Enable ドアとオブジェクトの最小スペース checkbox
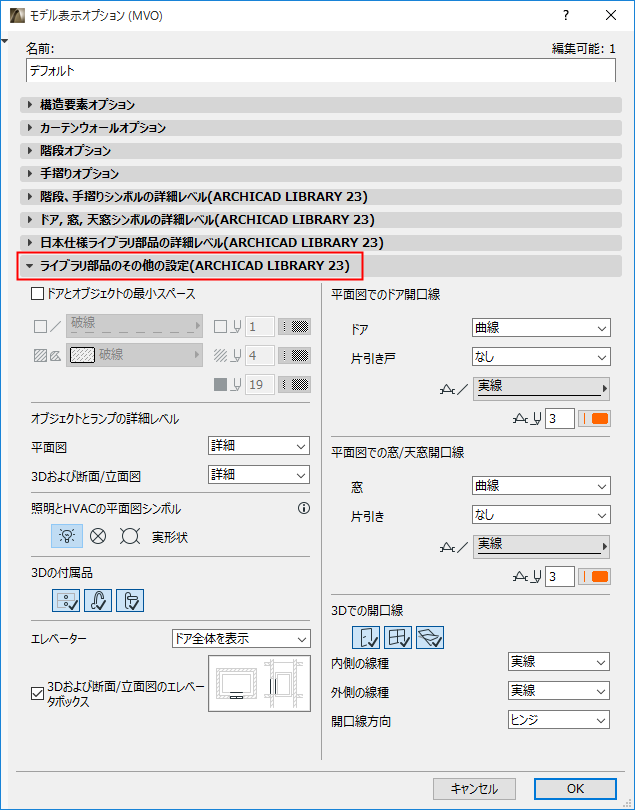 click(x=37, y=294)
